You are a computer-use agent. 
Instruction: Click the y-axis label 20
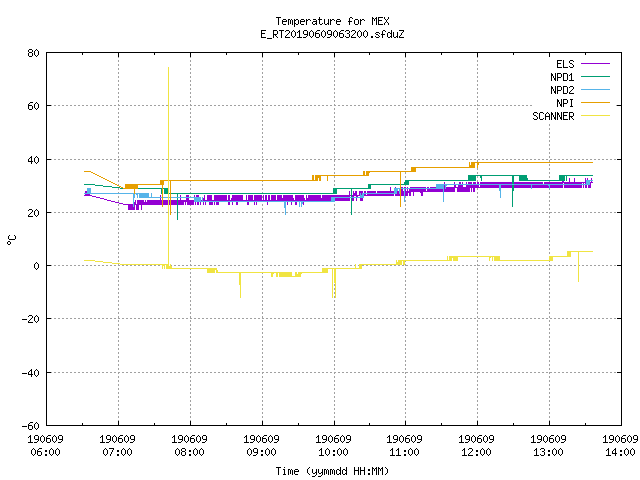pos(33,213)
